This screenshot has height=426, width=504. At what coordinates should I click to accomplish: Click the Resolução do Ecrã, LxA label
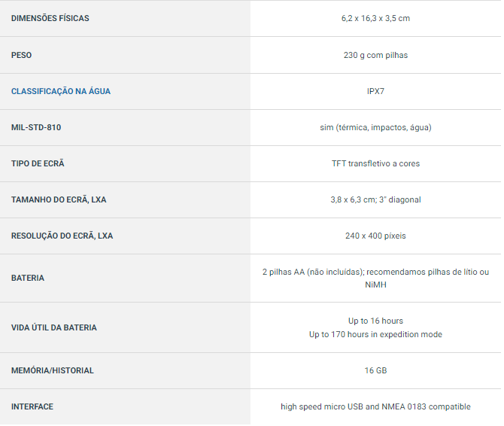click(62, 236)
